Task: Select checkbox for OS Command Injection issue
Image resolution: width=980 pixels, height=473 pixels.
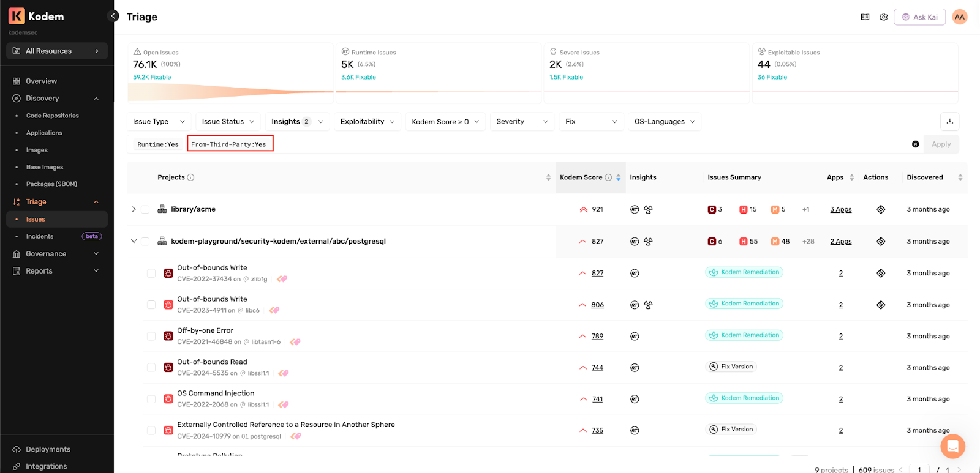Action: tap(151, 399)
